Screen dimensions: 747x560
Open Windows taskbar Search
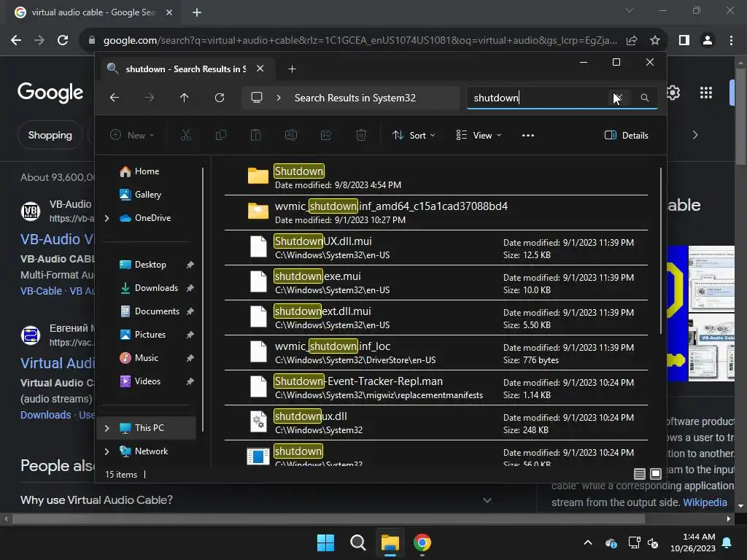pyautogui.click(x=357, y=542)
